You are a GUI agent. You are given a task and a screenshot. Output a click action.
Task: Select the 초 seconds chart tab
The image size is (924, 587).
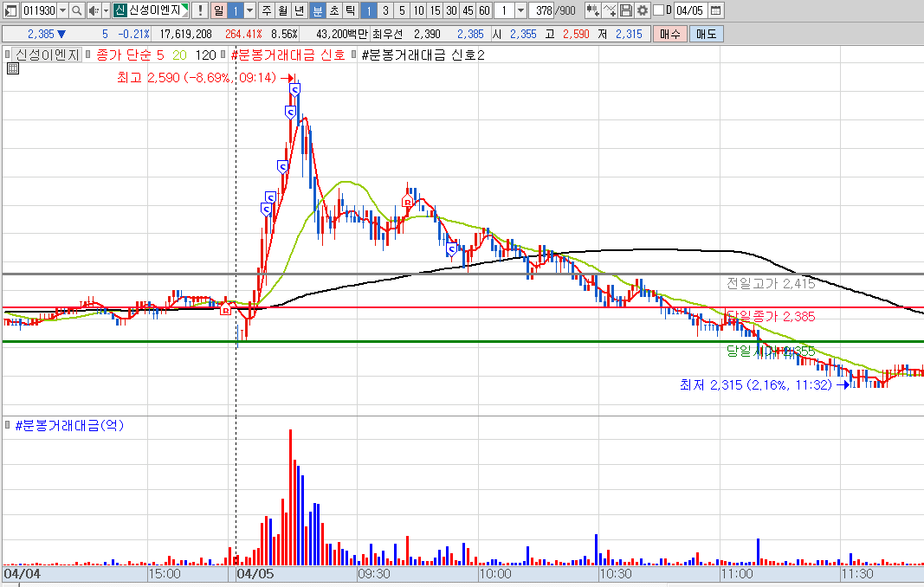click(x=334, y=10)
